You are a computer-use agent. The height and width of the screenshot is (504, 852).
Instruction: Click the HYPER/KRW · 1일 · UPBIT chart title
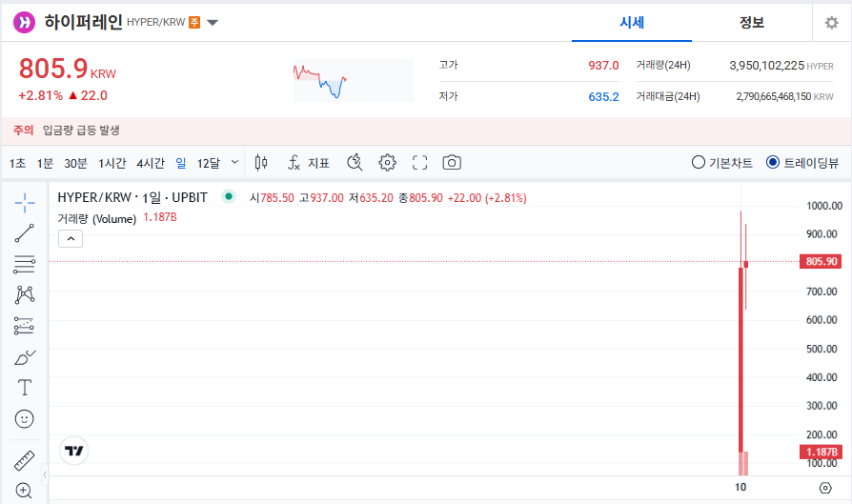coord(132,197)
